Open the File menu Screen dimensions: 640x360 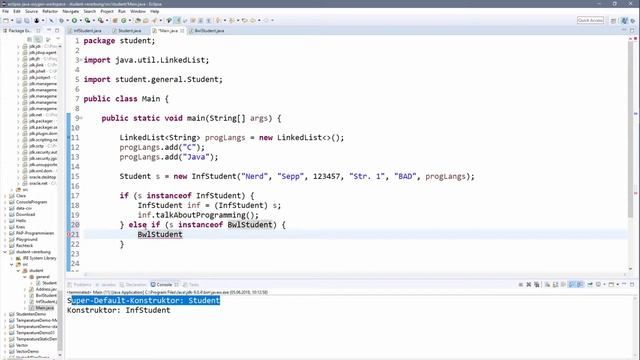6,11
